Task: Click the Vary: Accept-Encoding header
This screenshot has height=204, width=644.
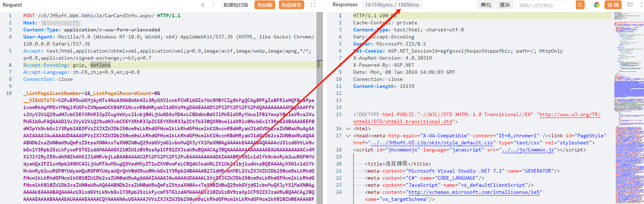Action: 384,37
